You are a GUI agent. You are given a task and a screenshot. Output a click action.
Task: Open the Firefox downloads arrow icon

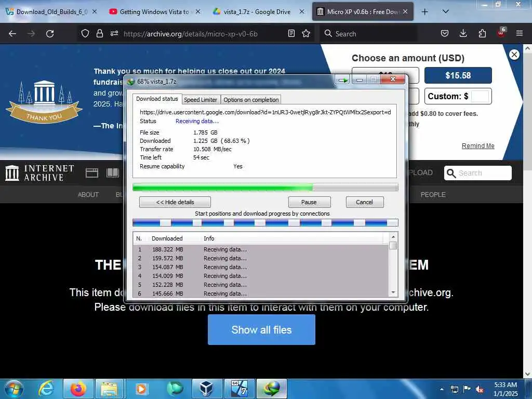463,33
